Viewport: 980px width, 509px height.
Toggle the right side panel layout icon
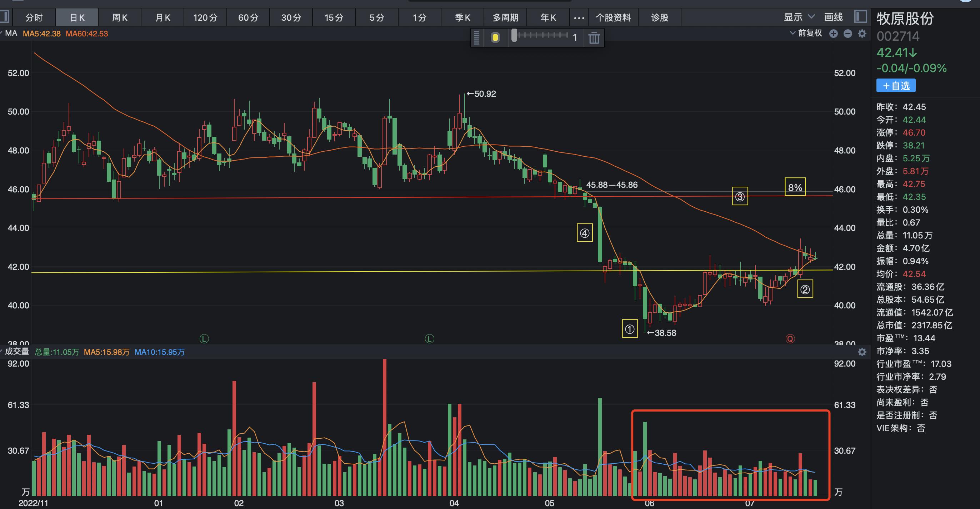(860, 17)
